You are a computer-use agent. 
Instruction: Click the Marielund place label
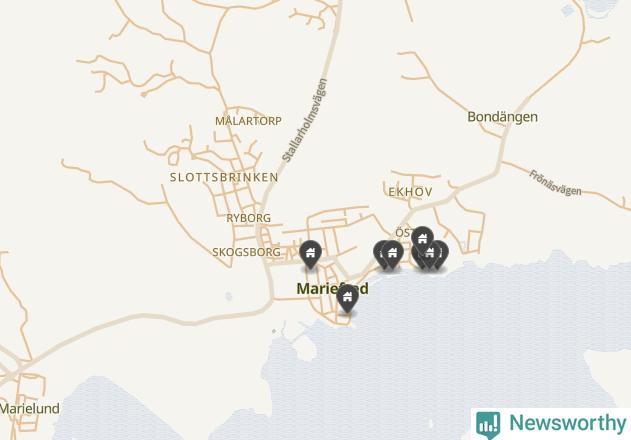[30, 409]
